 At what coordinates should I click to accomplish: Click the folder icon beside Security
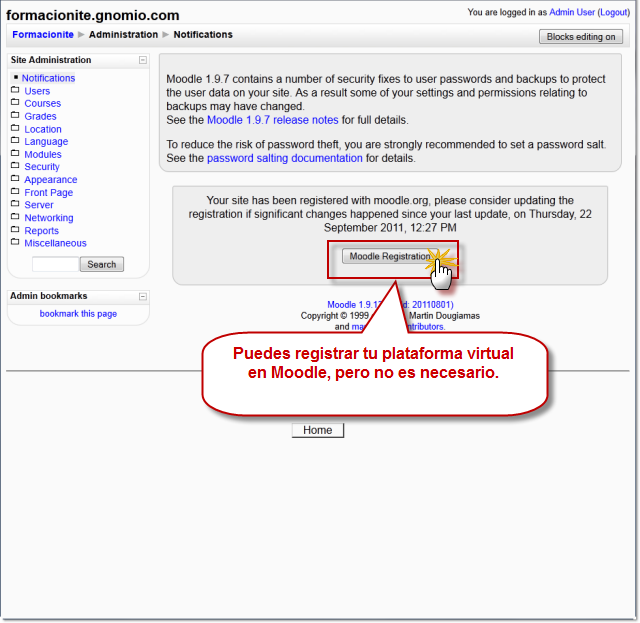pos(15,167)
